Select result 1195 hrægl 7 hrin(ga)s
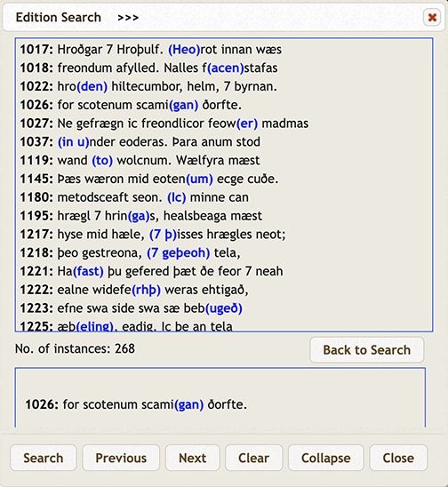Image resolution: width=448 pixels, height=487 pixels. pos(140,216)
